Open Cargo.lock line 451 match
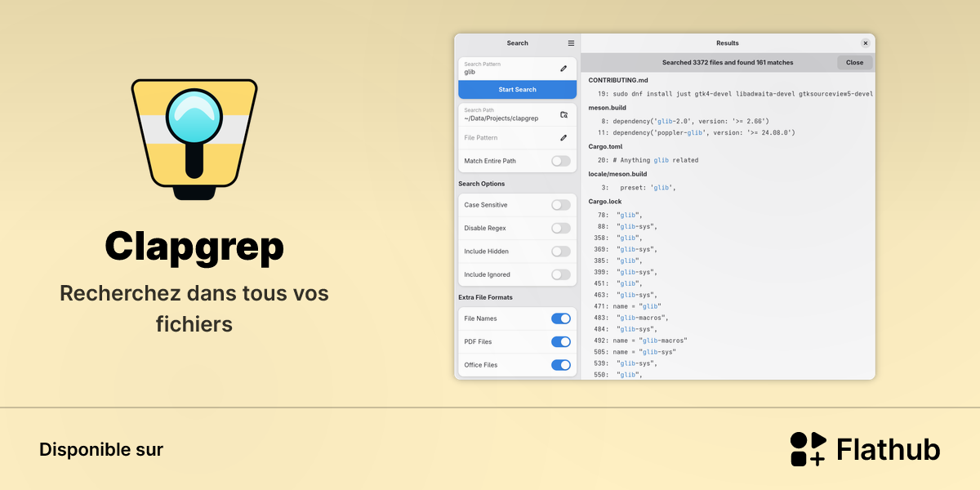This screenshot has width=980, height=490. (618, 283)
